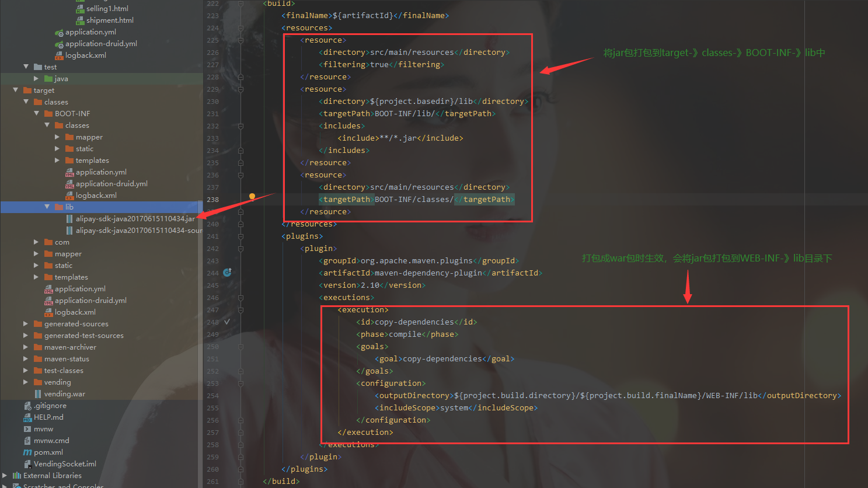
Task: Expand the com folder under target
Action: point(35,242)
